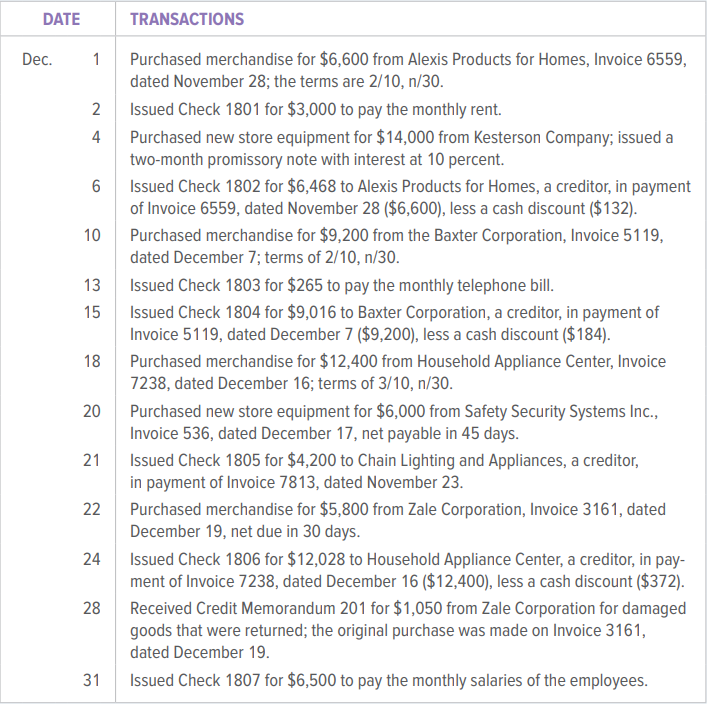Image resolution: width=707 pixels, height=704 pixels.
Task: Click 'in payment of Invoice 7813' line
Action: [x=297, y=483]
